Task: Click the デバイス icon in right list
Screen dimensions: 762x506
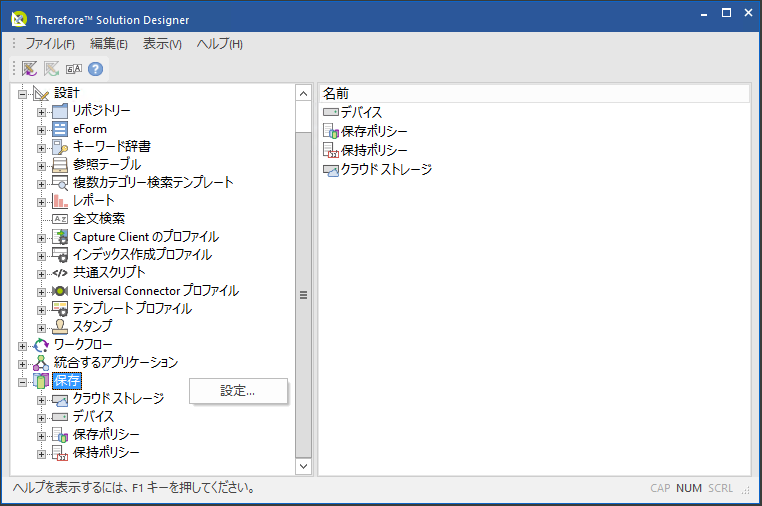Action: 331,112
